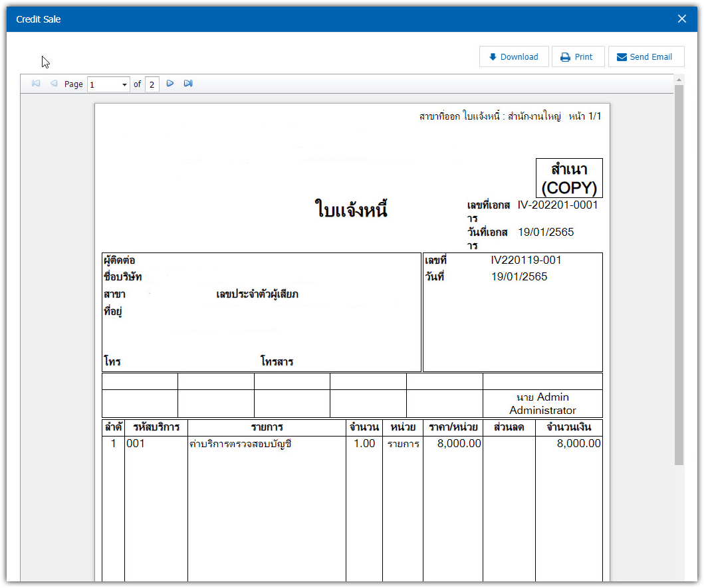The height and width of the screenshot is (588, 704).
Task: Print the credit sale invoice
Action: point(577,57)
